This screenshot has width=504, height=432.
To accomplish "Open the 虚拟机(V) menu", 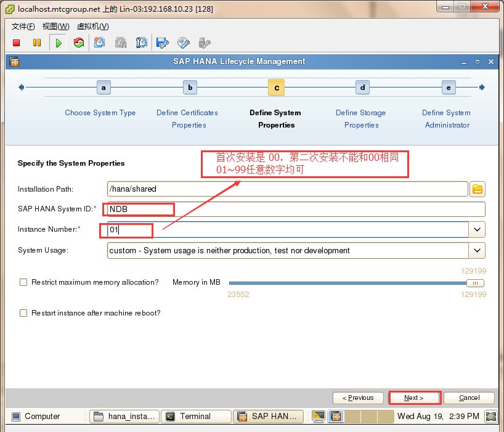I will click(92, 26).
